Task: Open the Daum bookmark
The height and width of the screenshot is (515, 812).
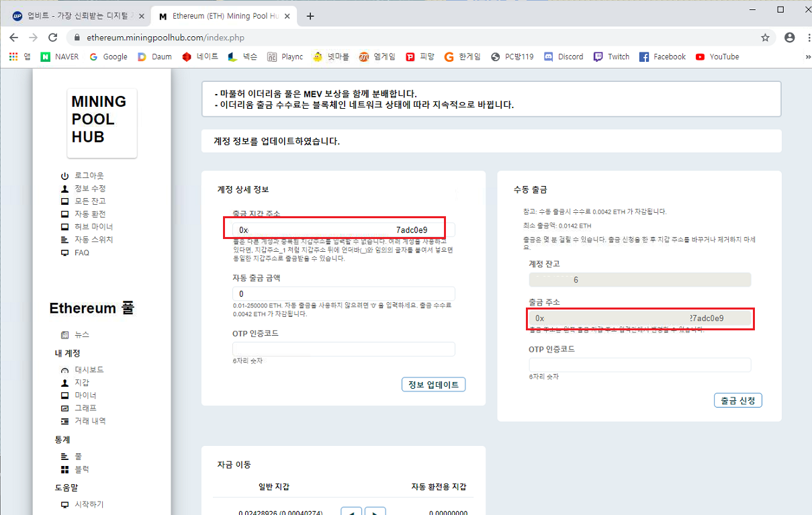Action: click(x=155, y=57)
